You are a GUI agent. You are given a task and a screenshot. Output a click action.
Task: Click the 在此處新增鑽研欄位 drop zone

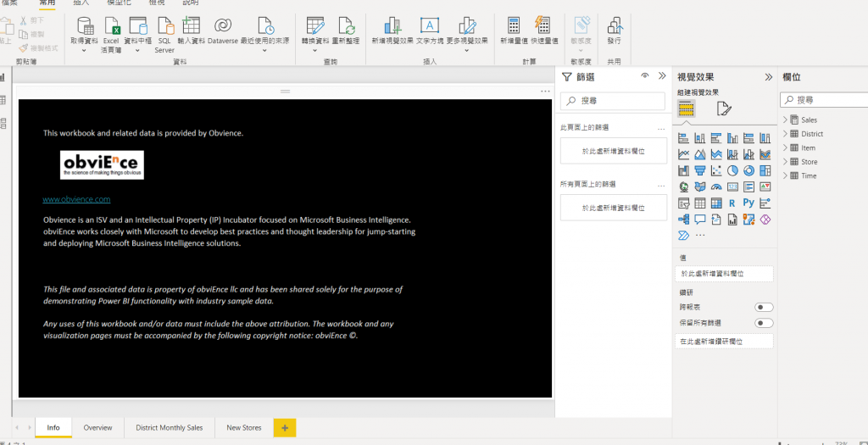724,342
